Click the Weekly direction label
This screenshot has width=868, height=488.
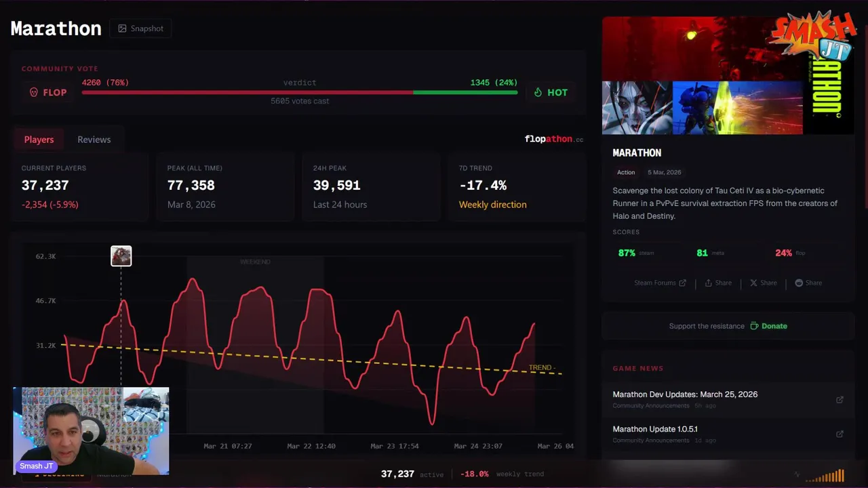[x=492, y=205]
